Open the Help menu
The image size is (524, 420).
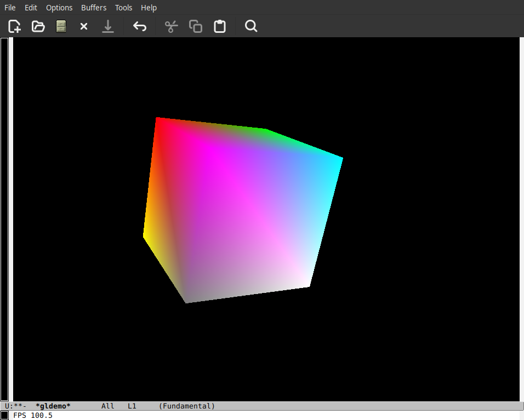(149, 8)
